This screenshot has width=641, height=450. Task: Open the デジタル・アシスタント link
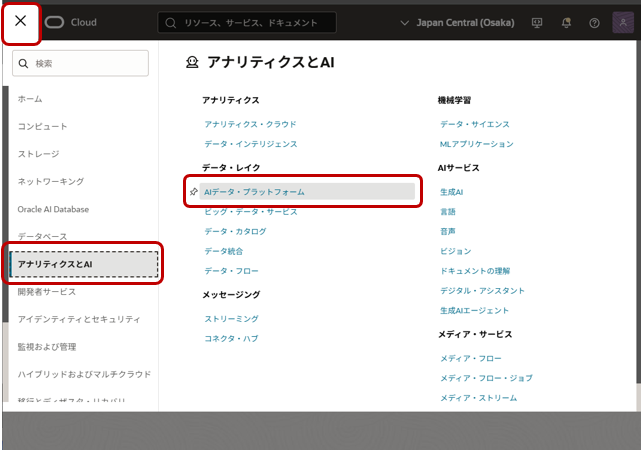coord(482,290)
